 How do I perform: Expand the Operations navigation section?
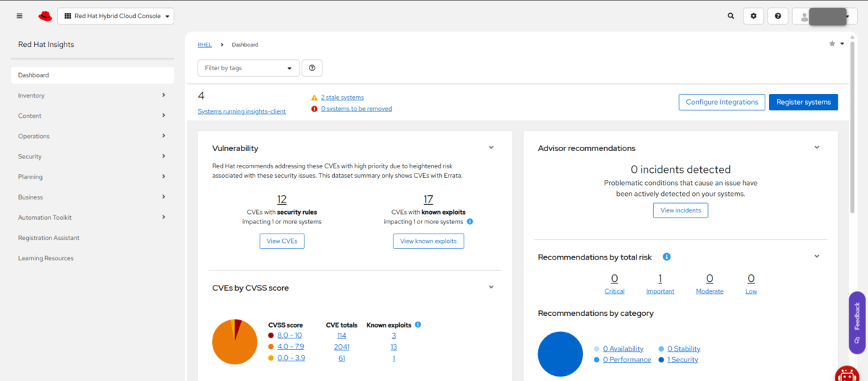coord(92,136)
